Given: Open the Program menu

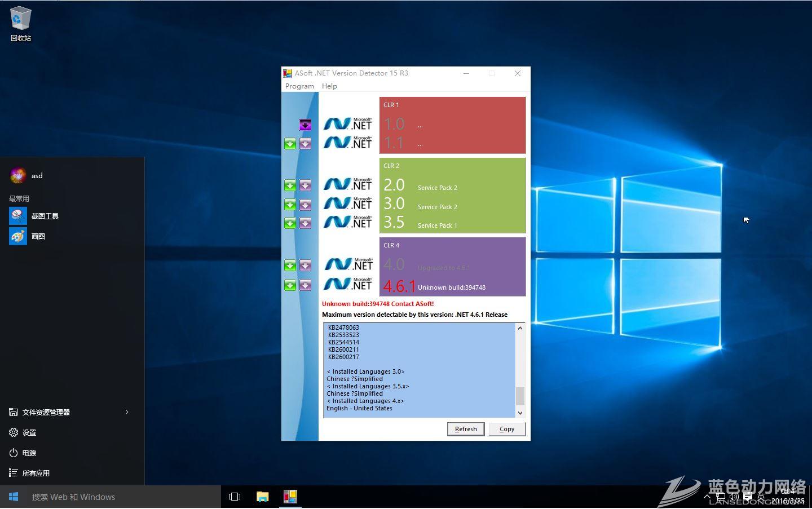Looking at the screenshot, I should point(299,86).
